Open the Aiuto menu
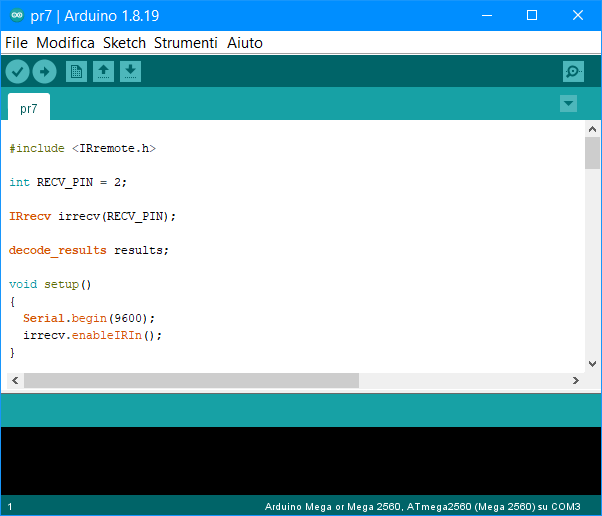Image resolution: width=602 pixels, height=516 pixels. (x=245, y=43)
